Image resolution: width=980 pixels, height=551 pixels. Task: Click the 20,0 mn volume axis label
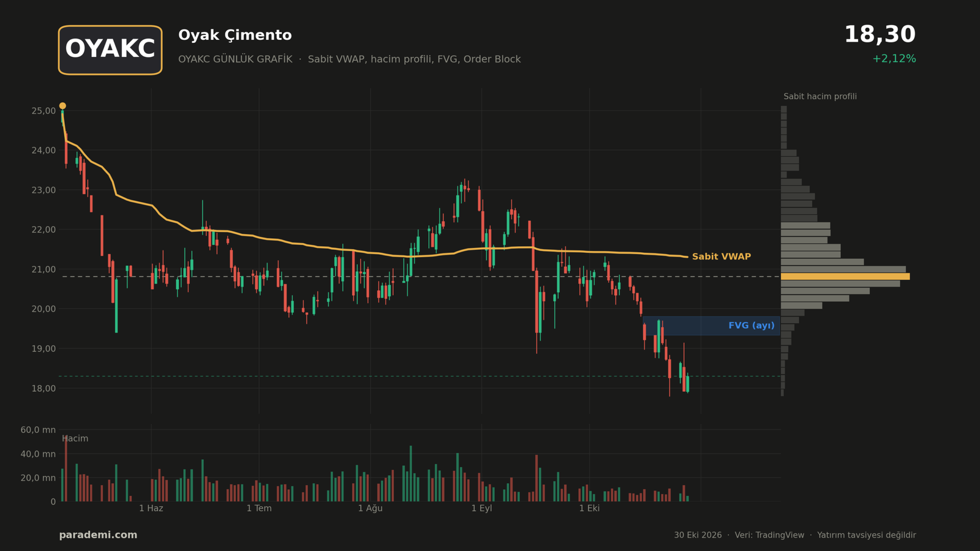(38, 478)
